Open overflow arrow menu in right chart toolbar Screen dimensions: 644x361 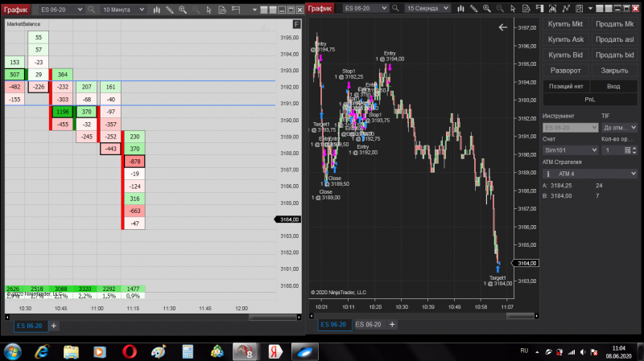point(590,9)
